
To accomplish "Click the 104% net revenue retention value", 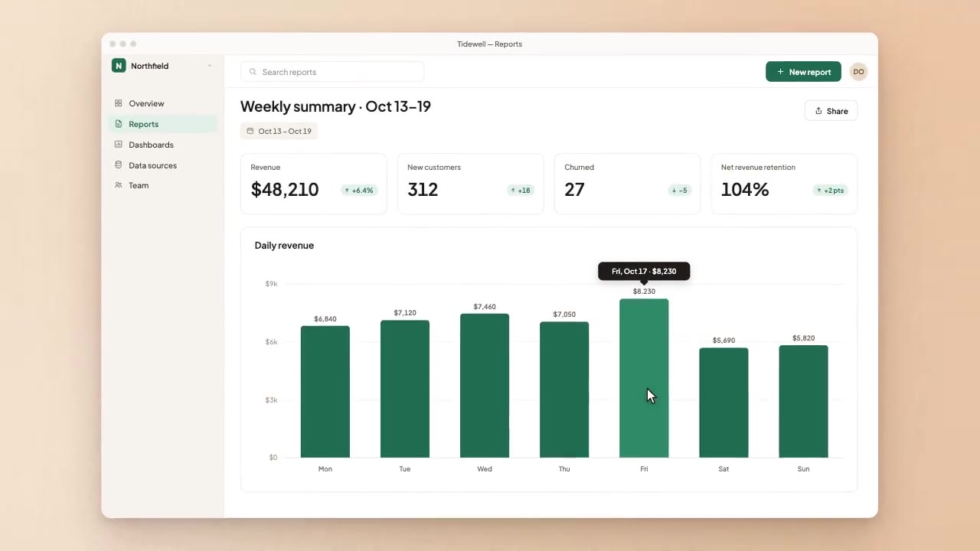I will coord(744,190).
